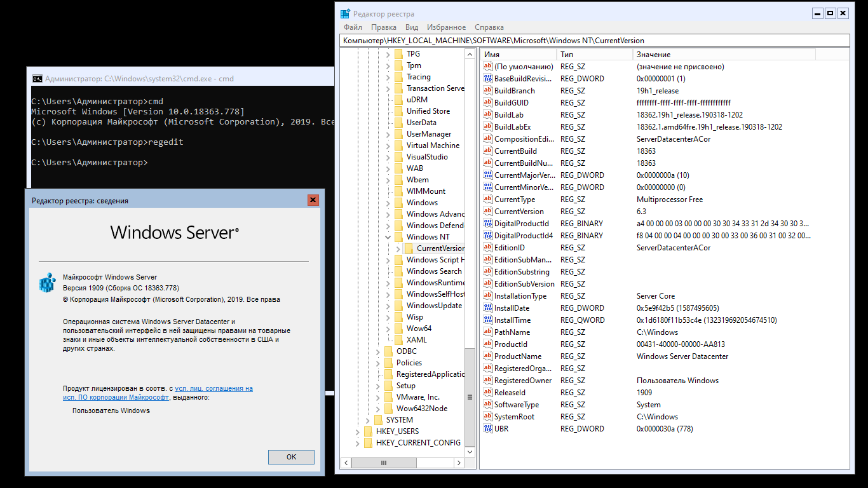Image resolution: width=868 pixels, height=488 pixels.
Task: Open the Избранное menu
Action: [446, 27]
